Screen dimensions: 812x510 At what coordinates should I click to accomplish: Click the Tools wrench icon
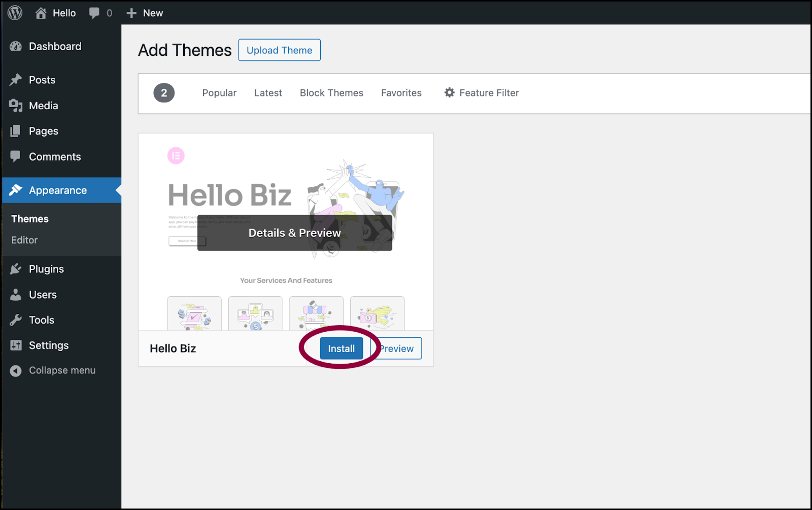tap(16, 320)
